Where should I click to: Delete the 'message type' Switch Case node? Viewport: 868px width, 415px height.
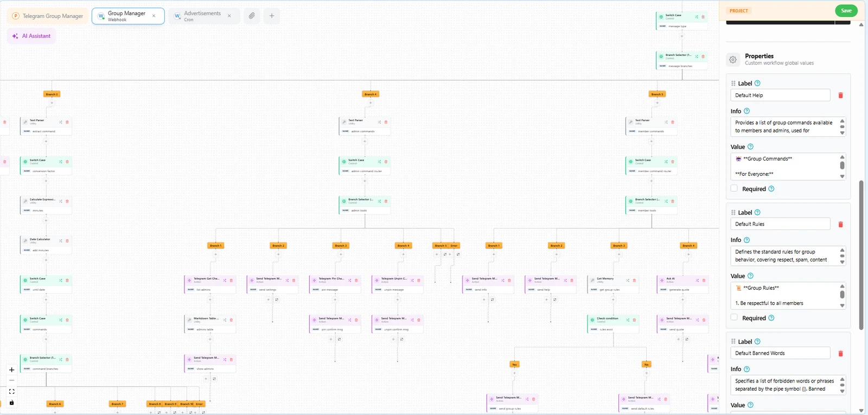click(x=703, y=17)
